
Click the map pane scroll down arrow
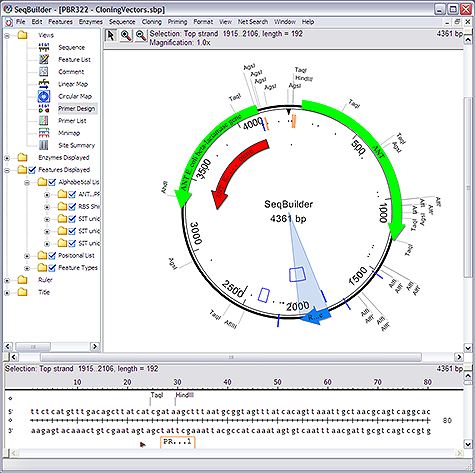coord(468,348)
